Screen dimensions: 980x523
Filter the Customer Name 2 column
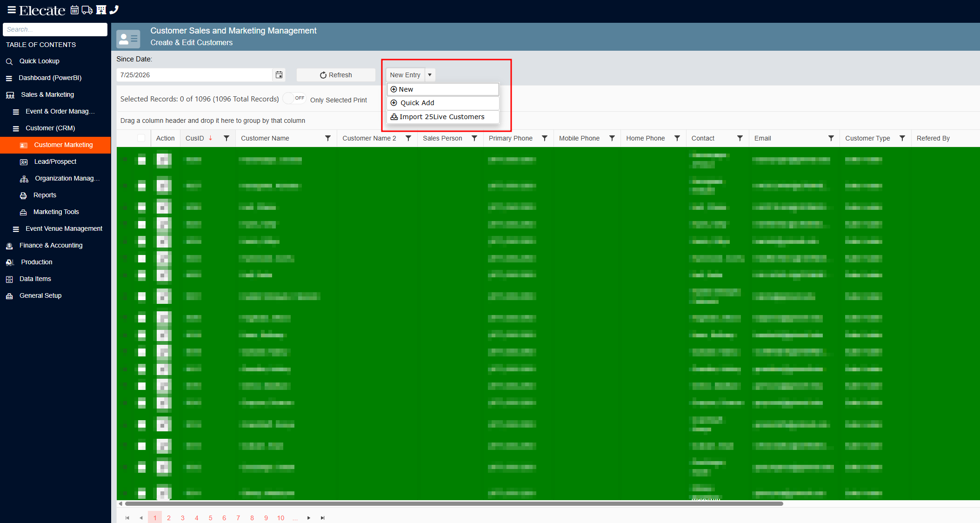(x=408, y=138)
